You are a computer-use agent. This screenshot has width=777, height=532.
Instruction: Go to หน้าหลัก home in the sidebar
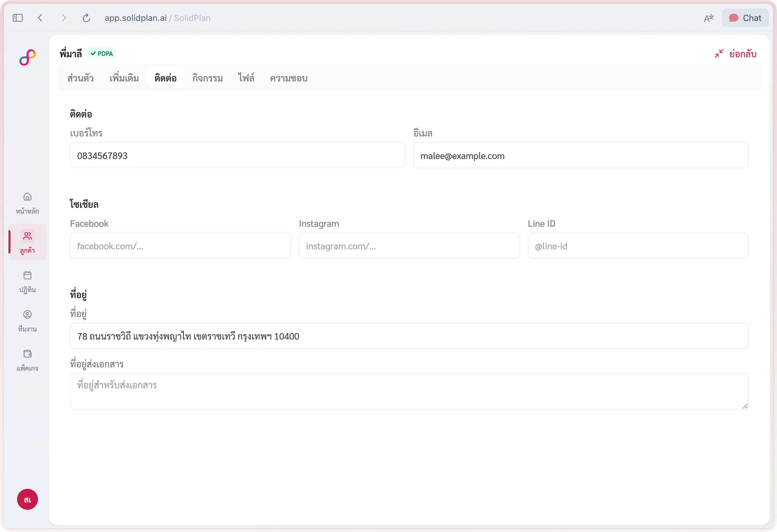point(27,203)
